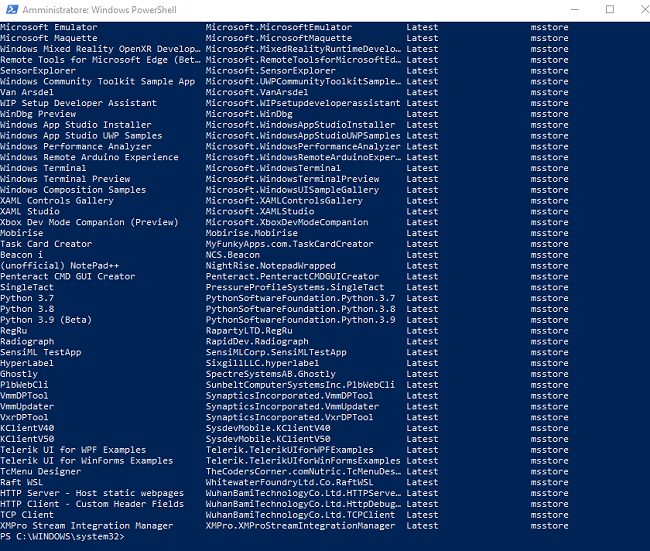
Task: Click the ID 'Microsoft.WindowsTerminalPreview'
Action: coord(292,179)
